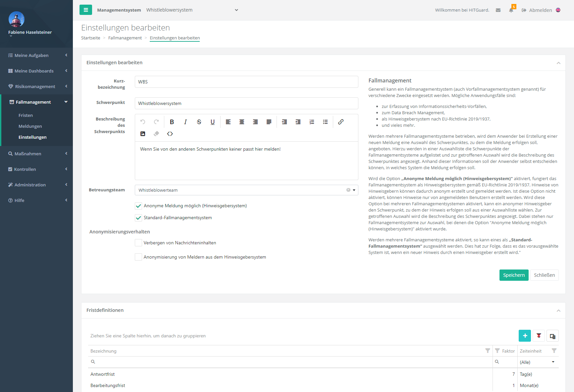The width and height of the screenshot is (574, 392).
Task: Click Startseite breadcrumb link
Action: click(x=90, y=38)
